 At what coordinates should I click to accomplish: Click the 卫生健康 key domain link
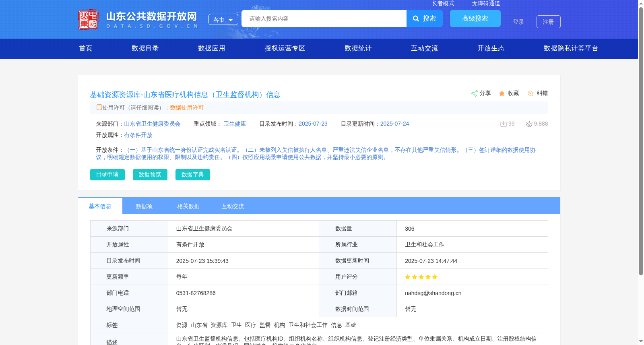[x=235, y=124]
